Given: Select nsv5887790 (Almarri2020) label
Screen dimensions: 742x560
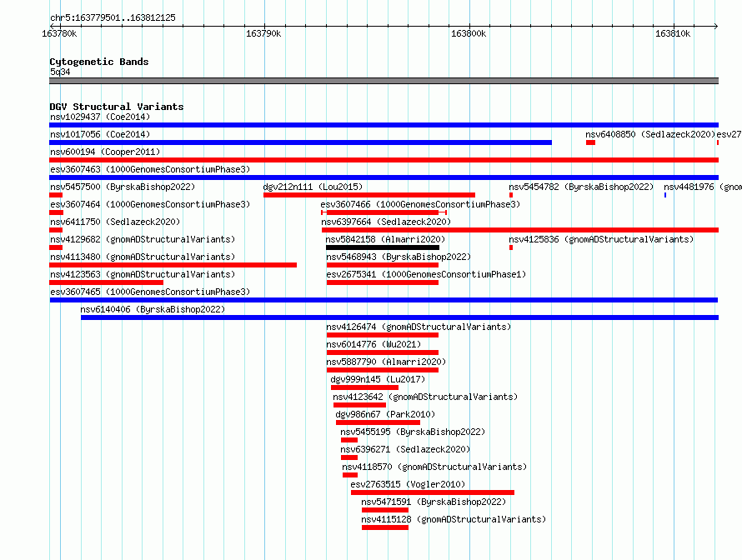Looking at the screenshot, I should [x=386, y=362].
